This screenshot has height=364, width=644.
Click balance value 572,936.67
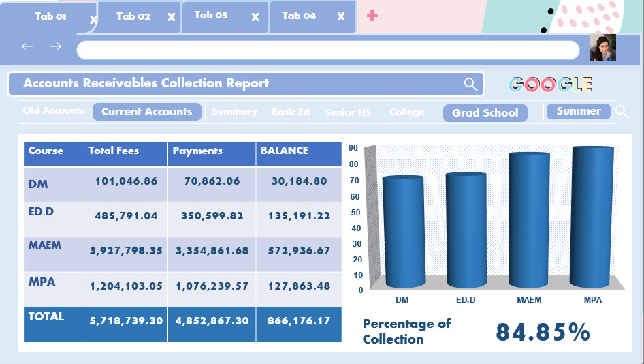coord(299,250)
